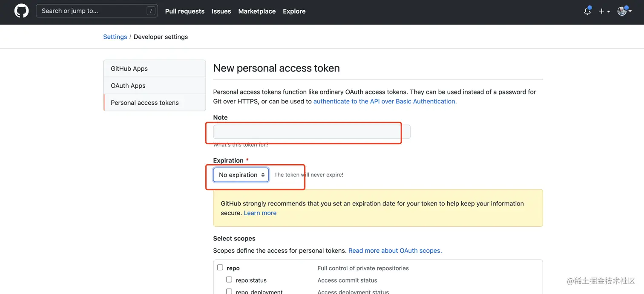This screenshot has width=644, height=294.
Task: Switch to OAuth Apps section
Action: 128,86
